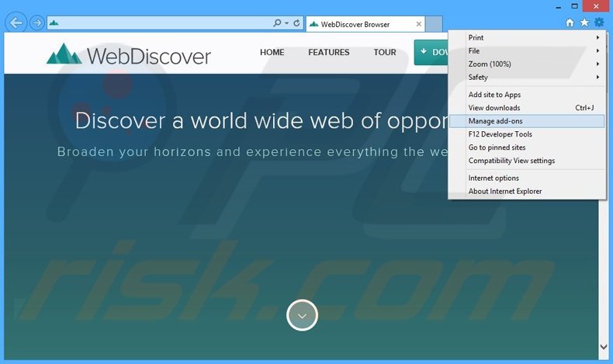This screenshot has height=364, width=613.
Task: Close the WebDiscover Browser tab
Action: (419, 24)
